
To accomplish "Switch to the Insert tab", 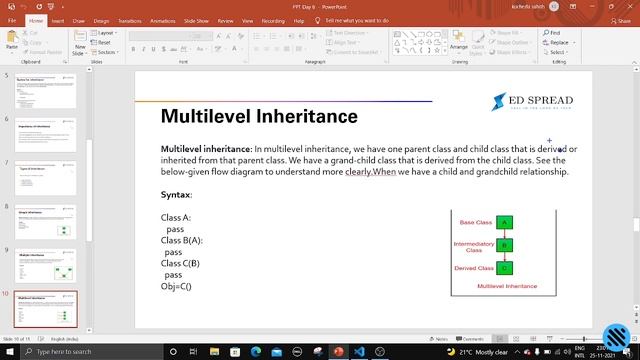I will pos(58,21).
